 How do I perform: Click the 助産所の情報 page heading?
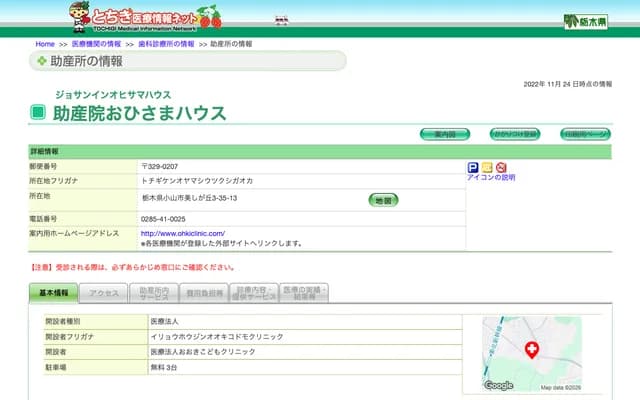pos(87,61)
